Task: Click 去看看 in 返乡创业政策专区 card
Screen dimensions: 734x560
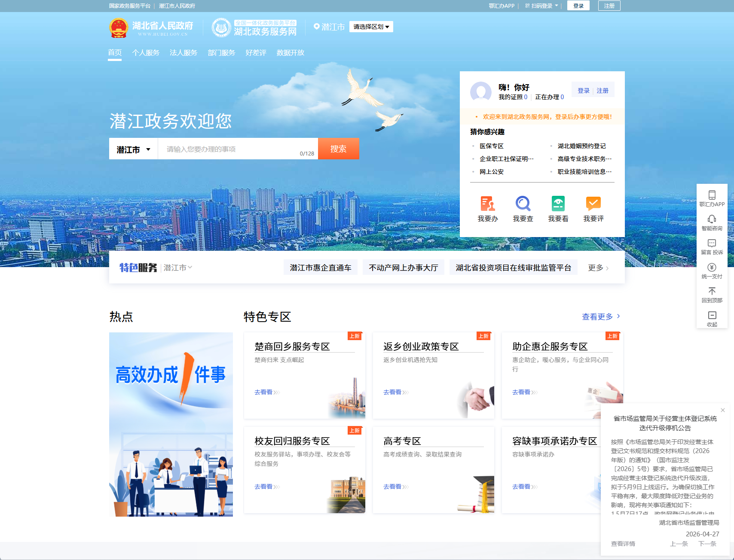Action: tap(395, 392)
